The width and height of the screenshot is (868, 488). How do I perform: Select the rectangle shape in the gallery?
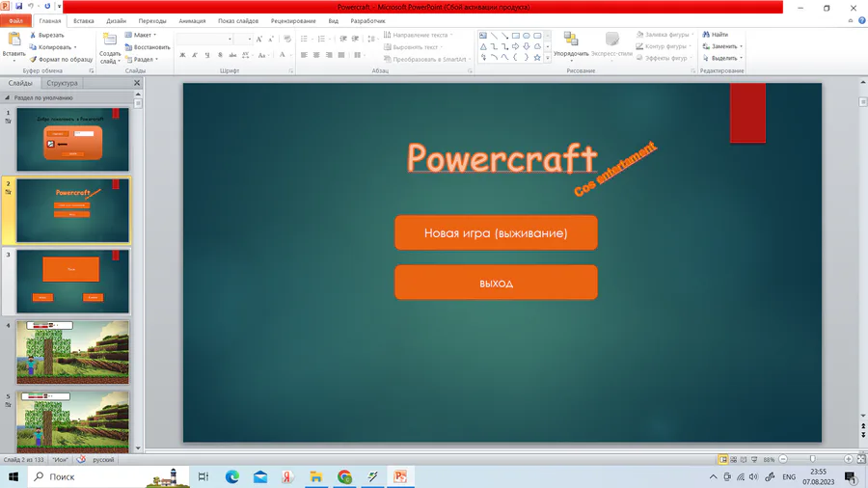[x=515, y=36]
